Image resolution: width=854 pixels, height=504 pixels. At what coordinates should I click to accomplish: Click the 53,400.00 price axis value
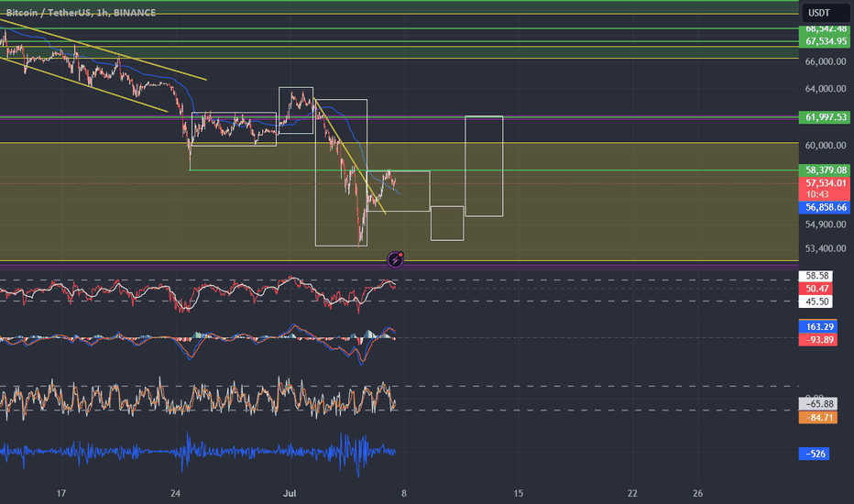pos(826,248)
